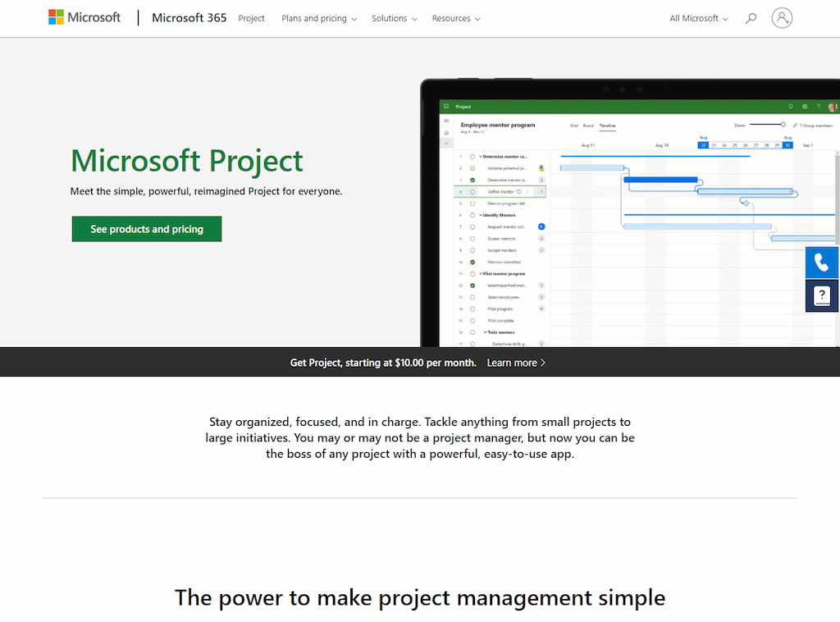Click the settings gear in Project header
Screen dimensions: 840x622
pos(805,107)
